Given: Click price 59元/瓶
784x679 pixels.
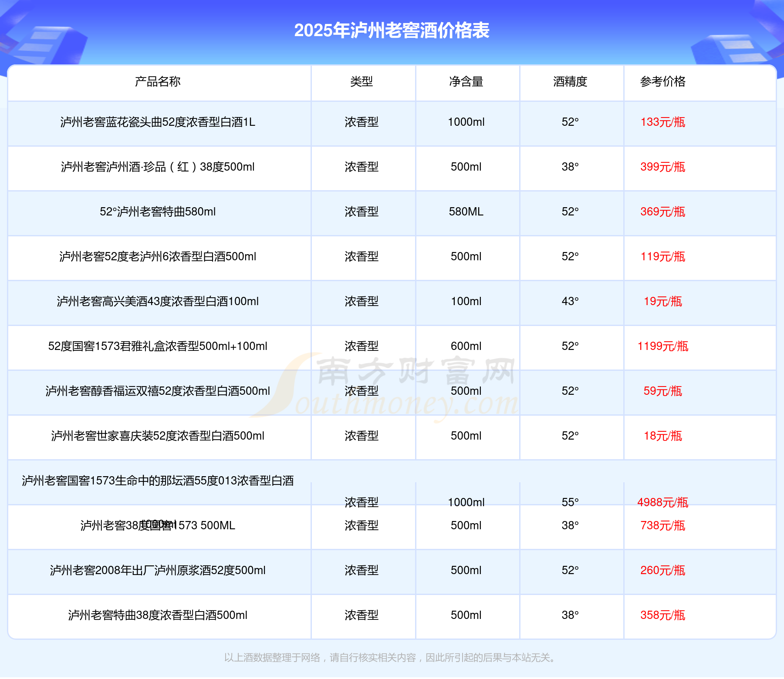Looking at the screenshot, I should (x=663, y=391).
